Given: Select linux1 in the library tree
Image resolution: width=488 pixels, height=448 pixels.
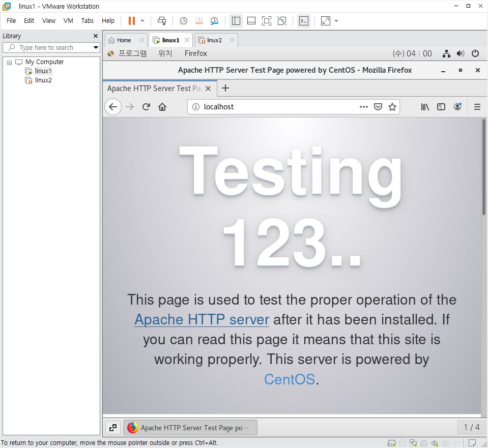Looking at the screenshot, I should [x=43, y=71].
